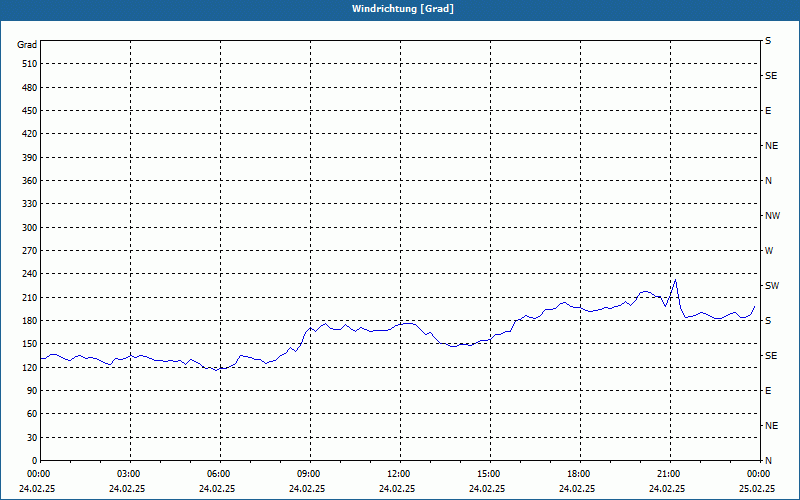Click the 390 y-axis value
Viewport: 800px width, 500px height.
(30, 158)
